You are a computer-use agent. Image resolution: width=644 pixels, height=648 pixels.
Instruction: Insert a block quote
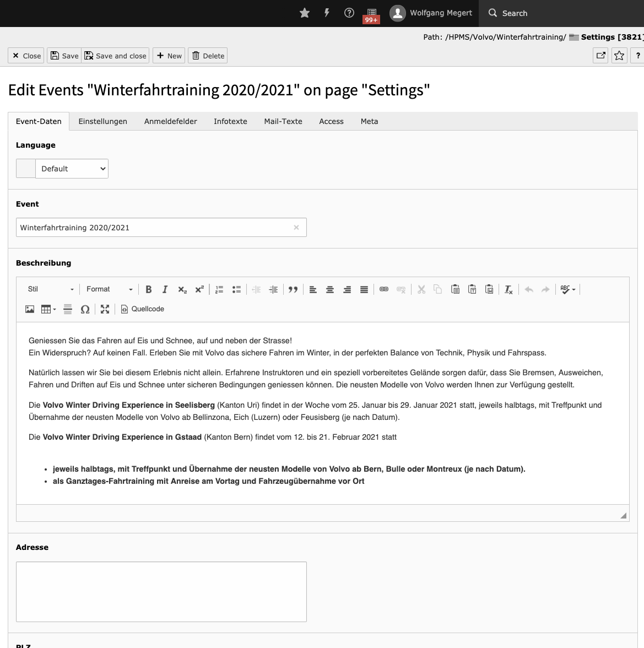click(x=293, y=289)
